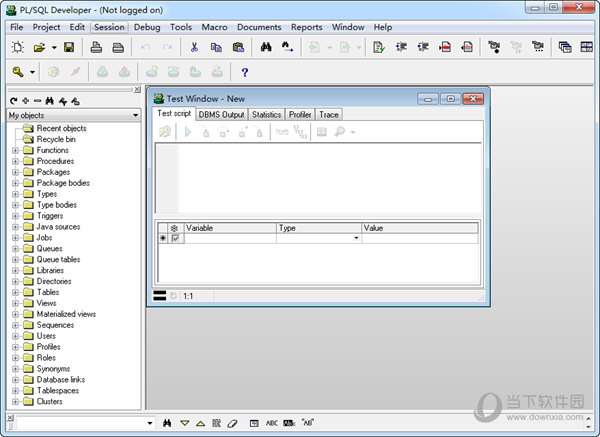Click the Find binoculars icon in main toolbar
Image resolution: width=600 pixels, height=437 pixels.
(x=266, y=47)
